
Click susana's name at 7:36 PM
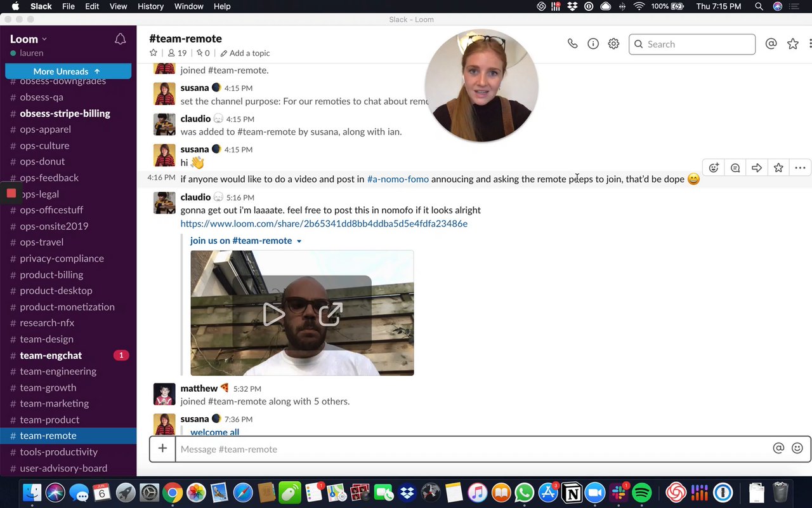(194, 419)
